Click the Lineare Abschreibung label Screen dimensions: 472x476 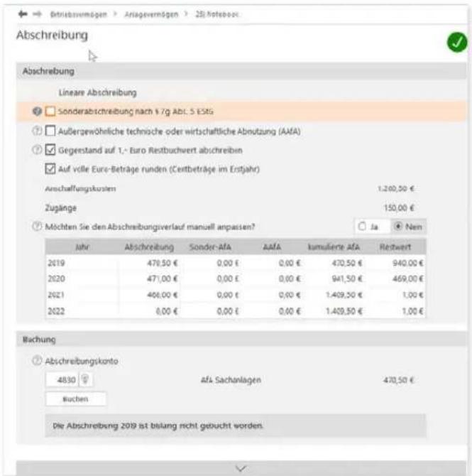tap(98, 92)
